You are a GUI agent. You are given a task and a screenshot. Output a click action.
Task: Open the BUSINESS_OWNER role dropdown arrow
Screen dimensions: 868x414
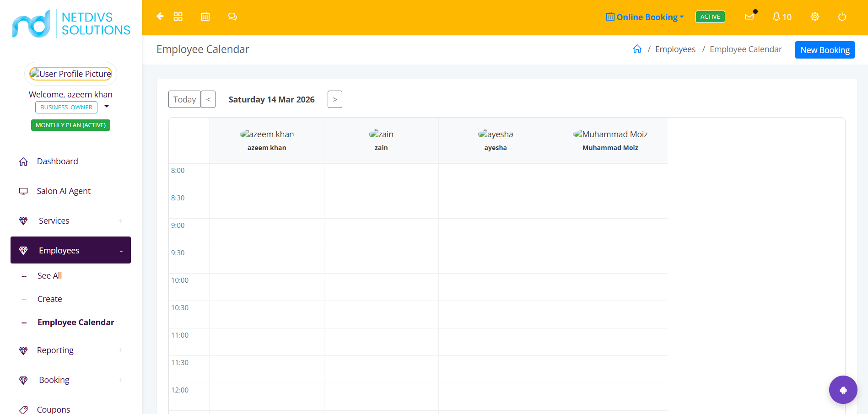[107, 107]
